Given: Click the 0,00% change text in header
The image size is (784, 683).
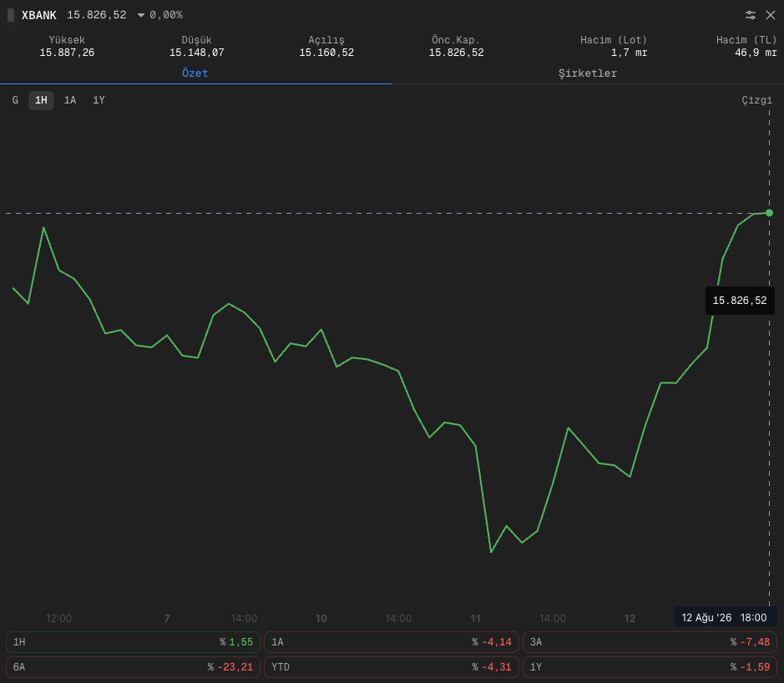Looking at the screenshot, I should 166,15.
